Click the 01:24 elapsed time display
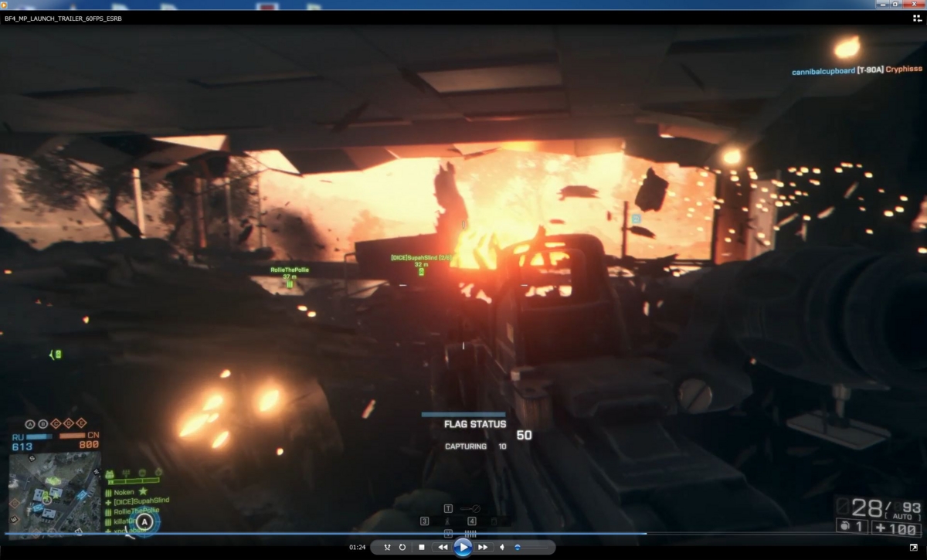927x560 pixels. (x=357, y=548)
